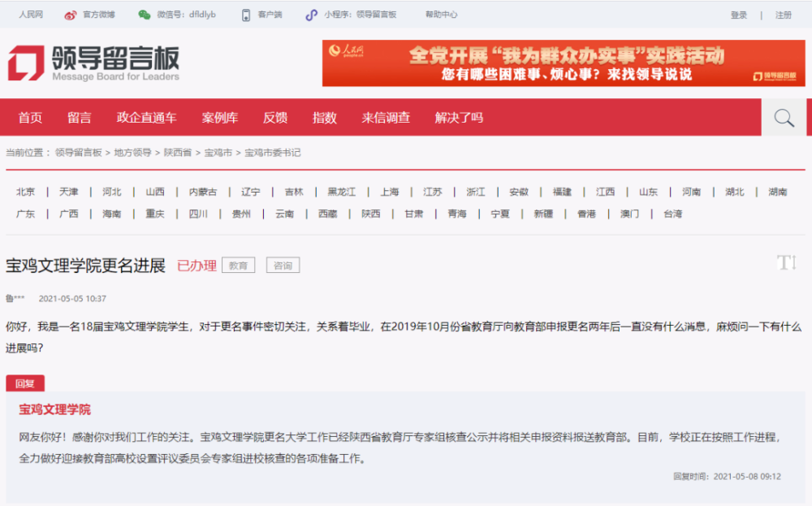The width and height of the screenshot is (812, 506).
Task: Select the 甘肃 region link
Action: pos(414,214)
